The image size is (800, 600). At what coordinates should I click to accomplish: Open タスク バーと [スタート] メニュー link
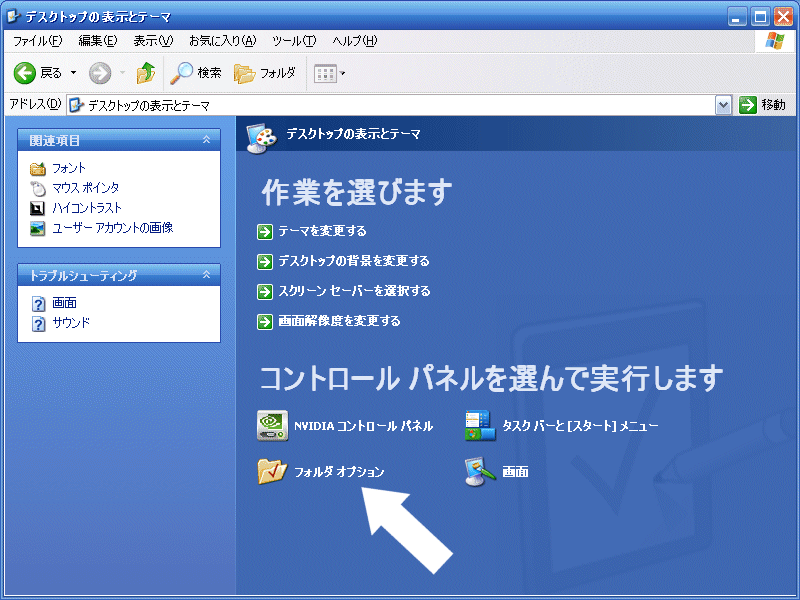580,426
